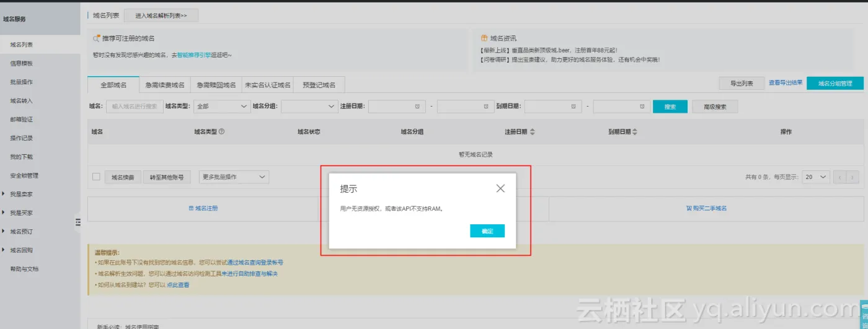
Task: Close the 提示 dialog with the X icon
Action: pos(500,188)
